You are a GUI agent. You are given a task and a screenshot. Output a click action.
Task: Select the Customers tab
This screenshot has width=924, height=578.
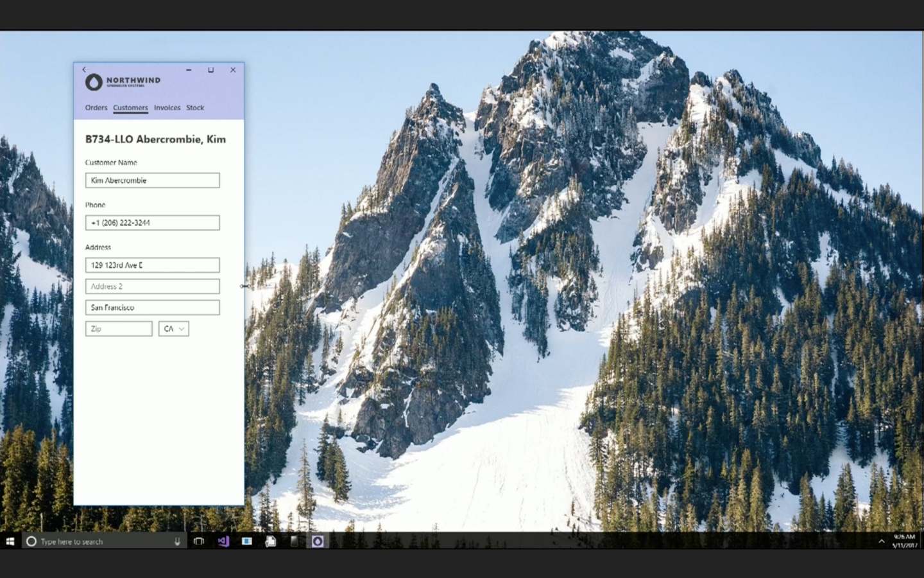[x=130, y=108]
